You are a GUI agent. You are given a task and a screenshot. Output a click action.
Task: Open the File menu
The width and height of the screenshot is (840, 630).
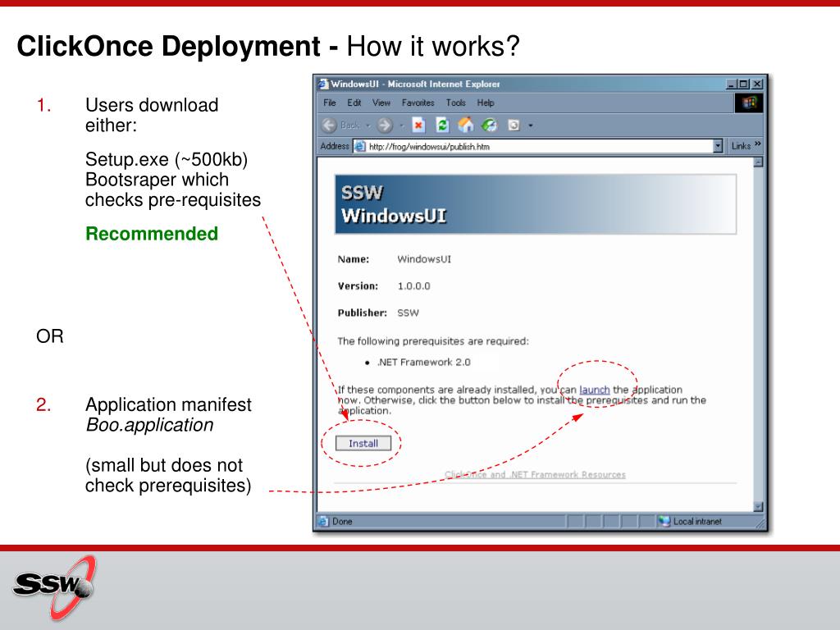point(330,103)
